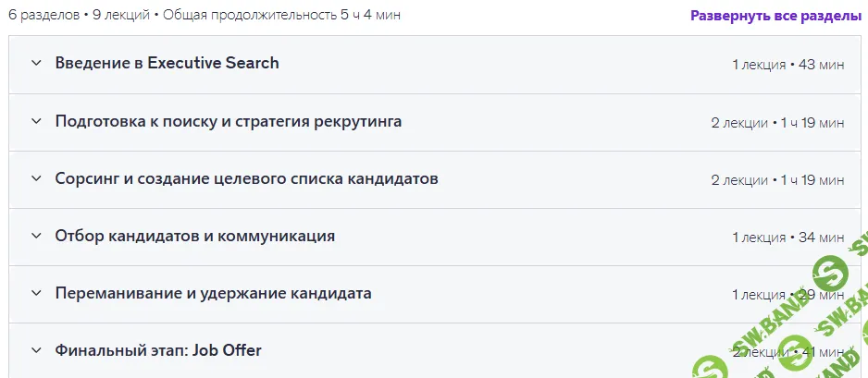Viewport: 868px width, 378px height.
Task: Open the 'Введение в Executive Search' section title
Action: click(x=167, y=64)
